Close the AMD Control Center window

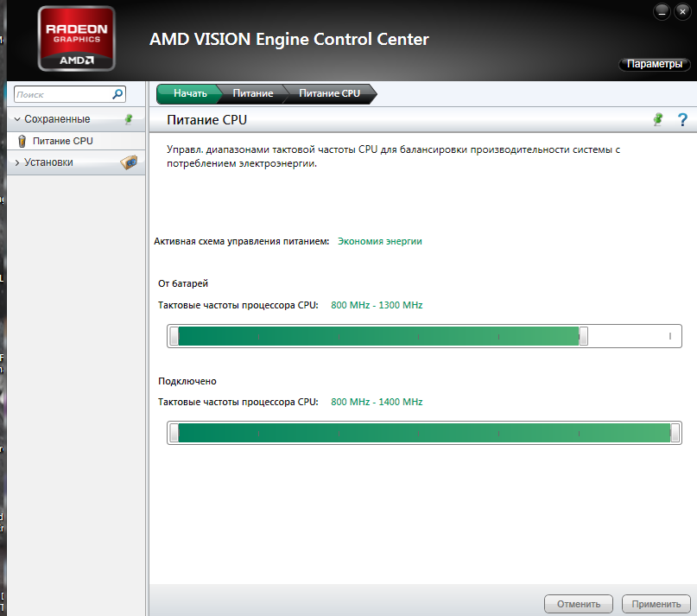point(682,12)
